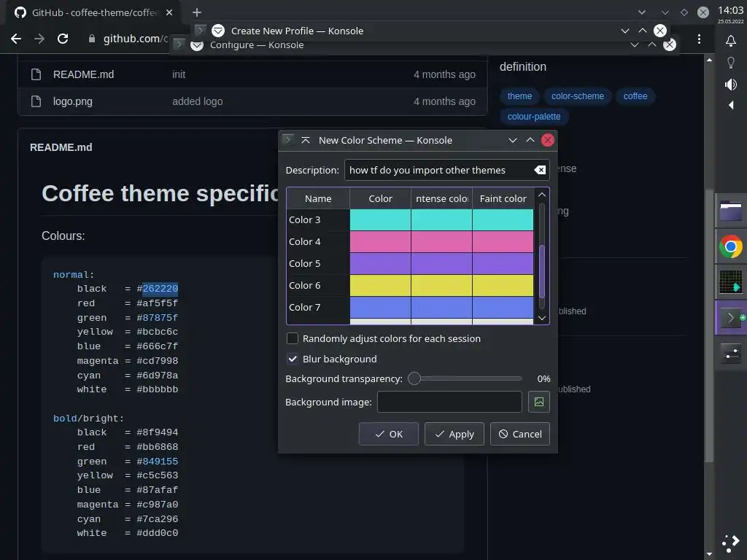
Task: Switch to Chrome from the dock
Action: point(731,246)
